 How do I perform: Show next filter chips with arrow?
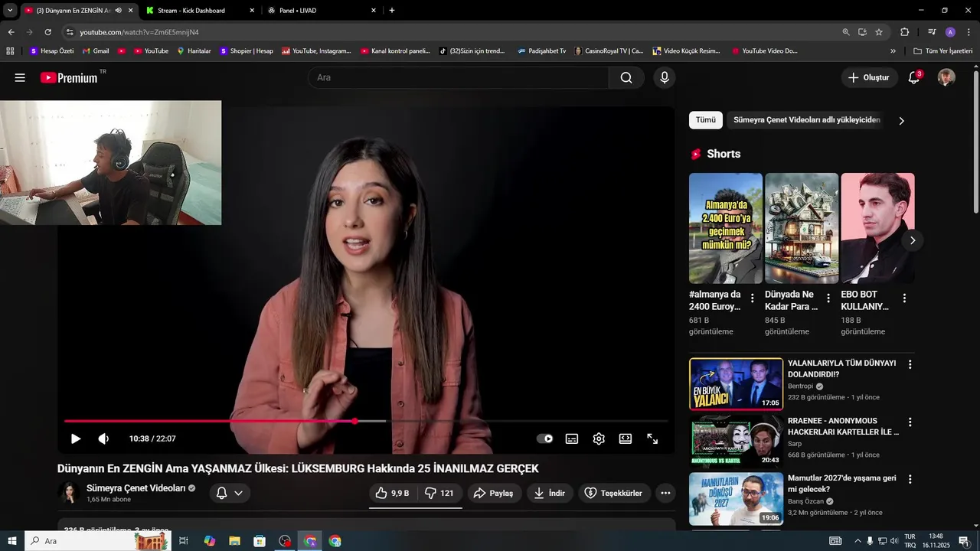click(x=901, y=120)
